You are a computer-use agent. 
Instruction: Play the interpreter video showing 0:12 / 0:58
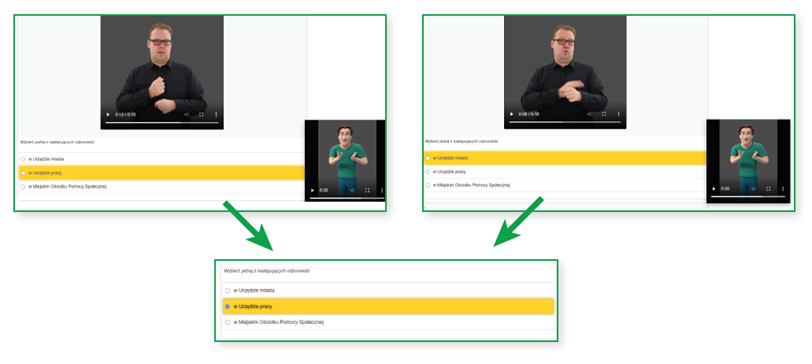pyautogui.click(x=108, y=114)
